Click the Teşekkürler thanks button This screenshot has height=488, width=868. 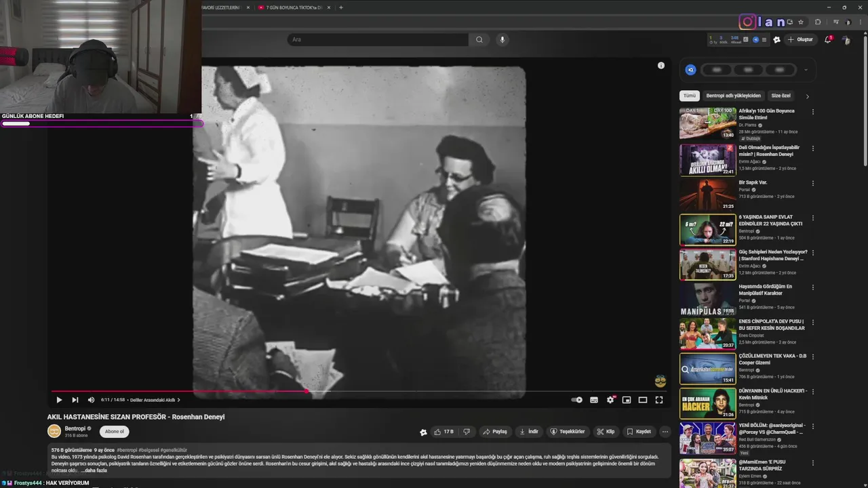point(568,432)
